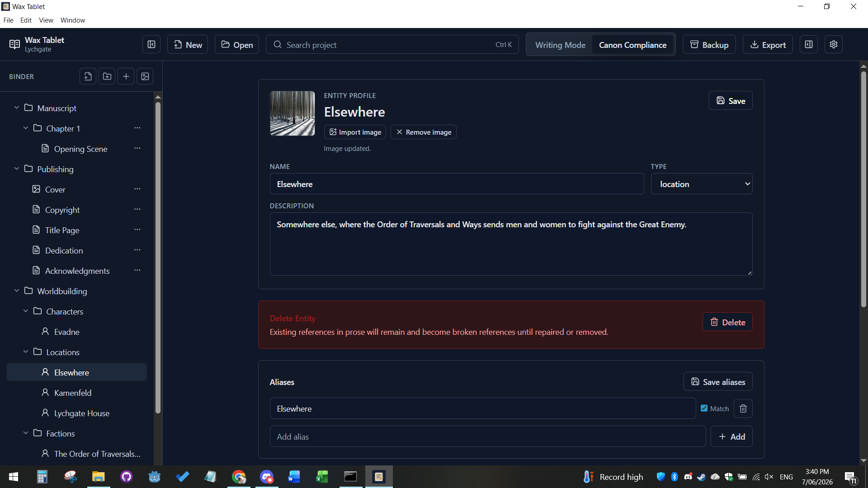Toggle the right sidebar panel icon
Image resolution: width=868 pixels, height=488 pixels.
point(809,44)
